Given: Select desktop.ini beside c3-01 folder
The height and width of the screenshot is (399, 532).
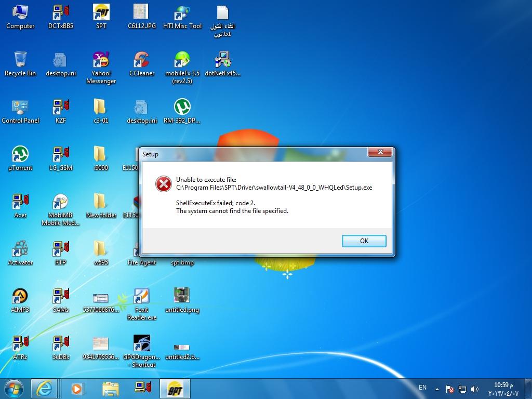Looking at the screenshot, I should pyautogui.click(x=141, y=112).
